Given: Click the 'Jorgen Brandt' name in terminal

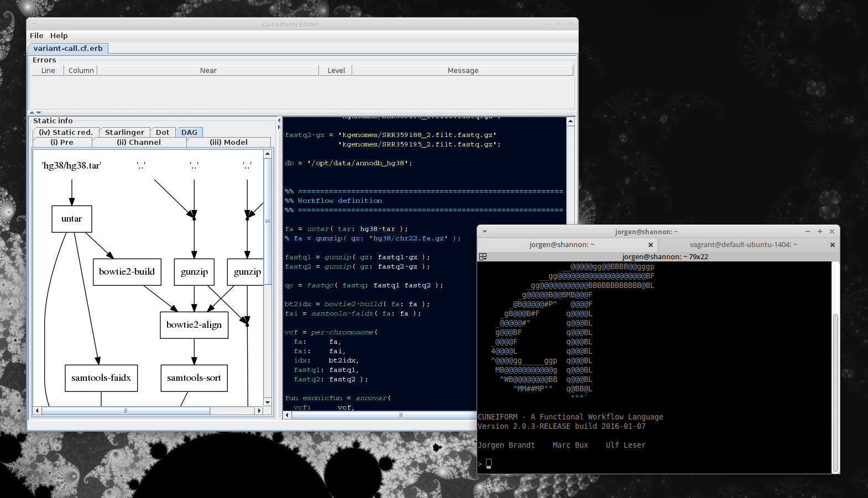Looking at the screenshot, I should pyautogui.click(x=506, y=445).
